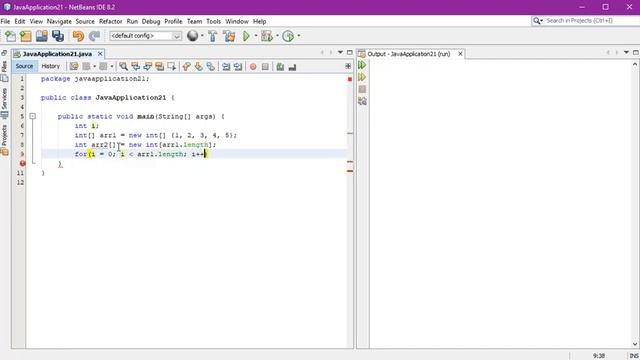Click the globe browser icon in toolbar
Viewport: 640px width, 360px height.
click(x=192, y=36)
